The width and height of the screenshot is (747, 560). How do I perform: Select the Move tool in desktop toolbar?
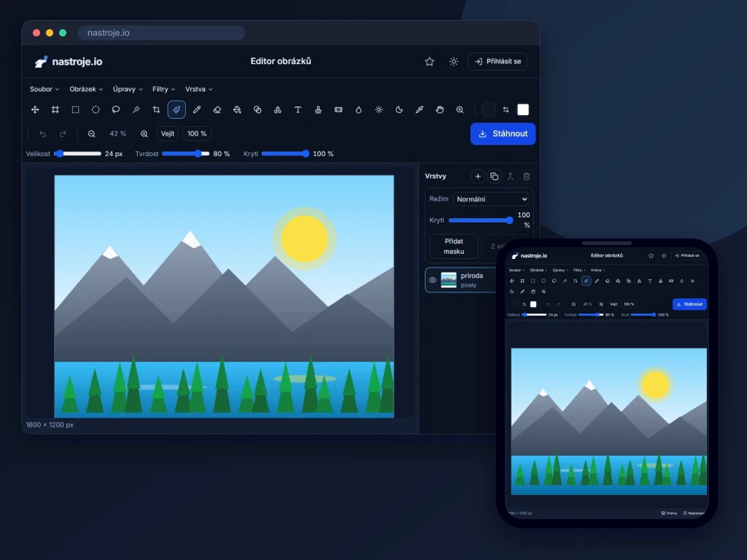click(35, 109)
